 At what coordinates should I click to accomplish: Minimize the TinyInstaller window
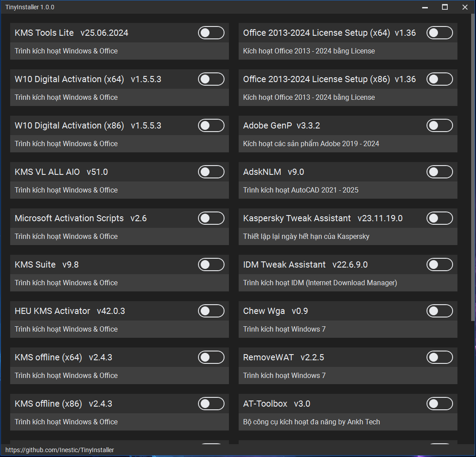pos(425,7)
